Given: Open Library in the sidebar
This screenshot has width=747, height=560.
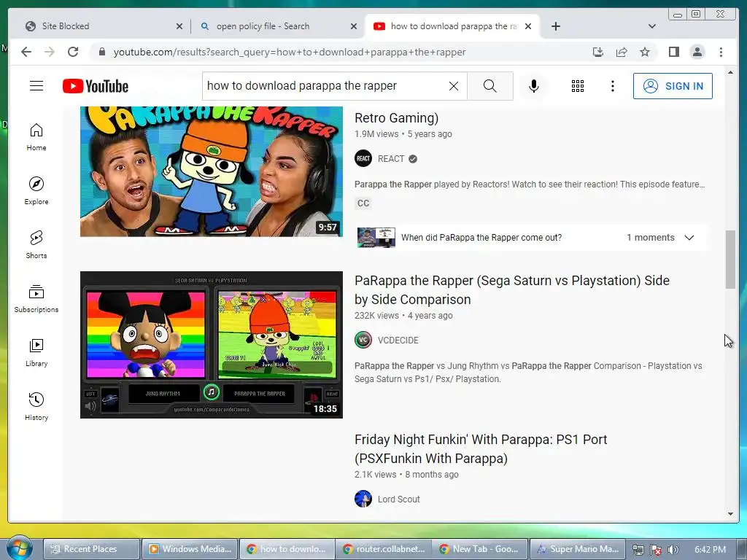Looking at the screenshot, I should point(36,352).
